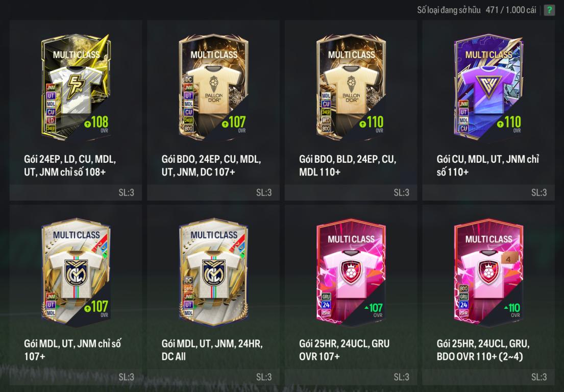Image resolution: width=564 pixels, height=392 pixels.
Task: Select the medalist jersey card with DC badge
Action: [x=214, y=272]
